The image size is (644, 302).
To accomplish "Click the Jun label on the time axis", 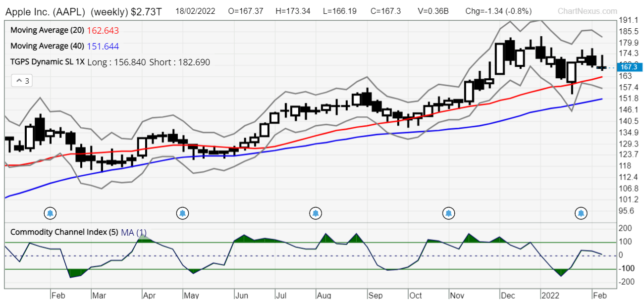I will pyautogui.click(x=241, y=296).
